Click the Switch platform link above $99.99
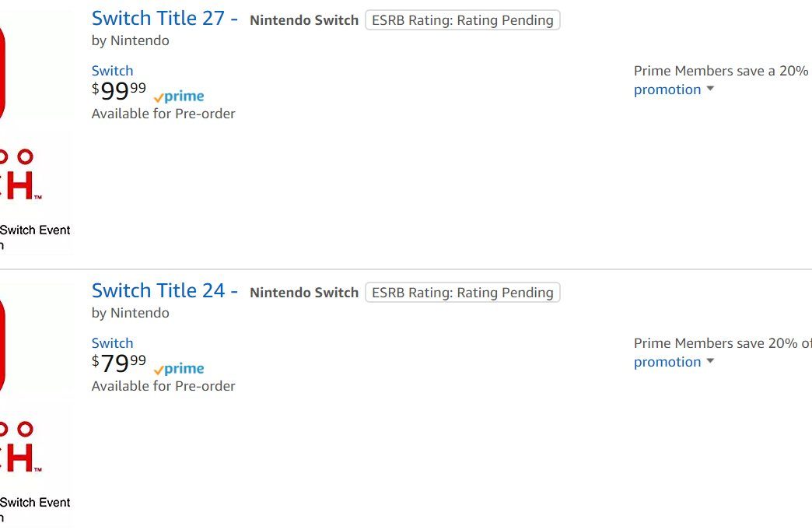Viewport: 812px width, 530px height. (112, 71)
